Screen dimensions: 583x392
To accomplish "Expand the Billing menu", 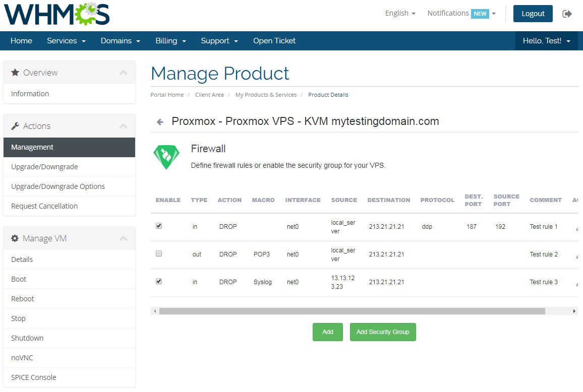I will point(170,41).
